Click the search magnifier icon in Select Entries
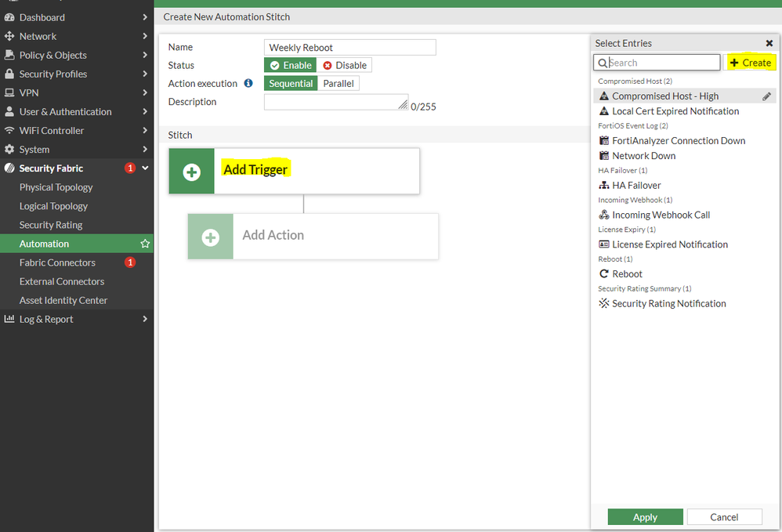This screenshot has height=532, width=782. pyautogui.click(x=603, y=63)
